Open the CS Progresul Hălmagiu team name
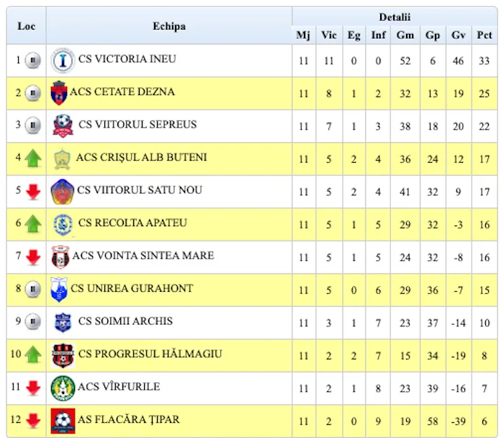504x438 pixels. tap(150, 354)
